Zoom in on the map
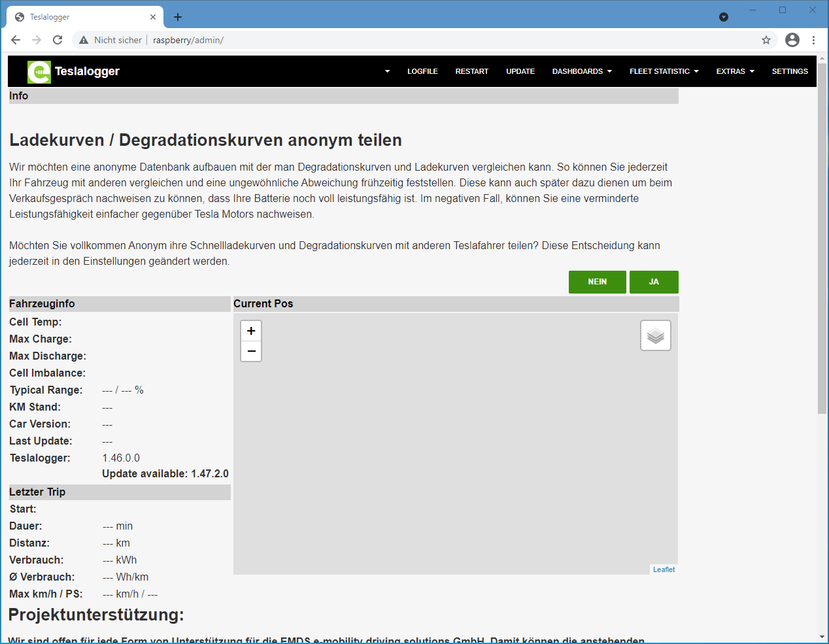 point(251,331)
